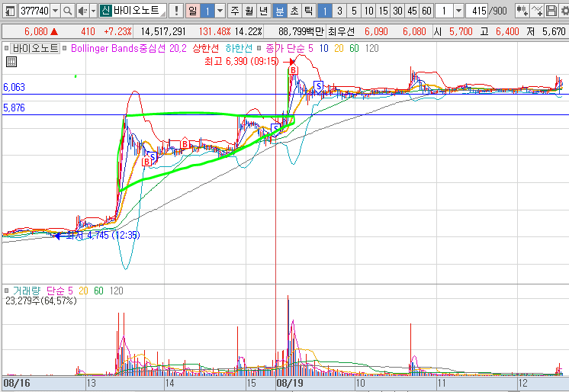Open chart settings gear icon

pos(564,11)
